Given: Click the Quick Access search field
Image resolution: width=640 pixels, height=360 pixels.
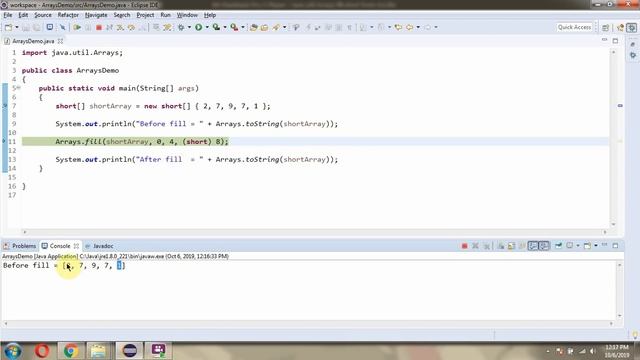Looking at the screenshot, I should click(x=574, y=27).
